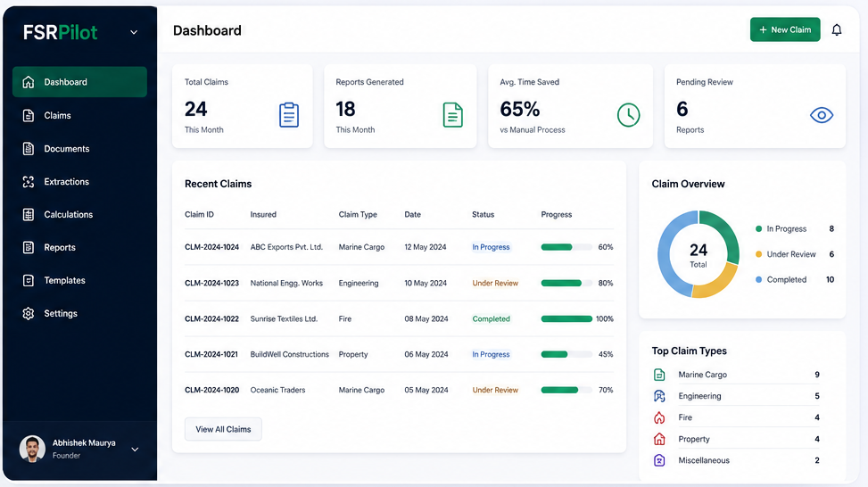Click the green In Progress legend dot
This screenshot has height=487, width=868.
pyautogui.click(x=758, y=228)
